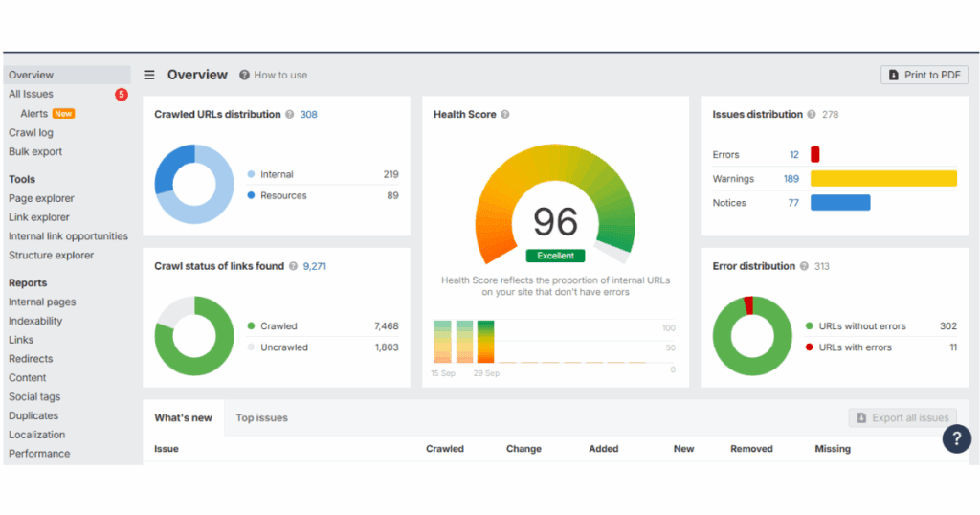Click the Errors count of 12
Screen dimensions: 980x515
pos(793,155)
